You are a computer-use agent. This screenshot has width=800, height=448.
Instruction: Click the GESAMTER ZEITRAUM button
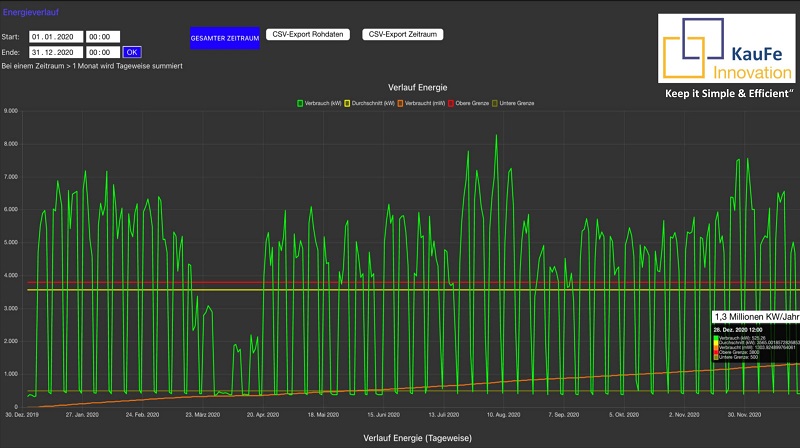225,38
